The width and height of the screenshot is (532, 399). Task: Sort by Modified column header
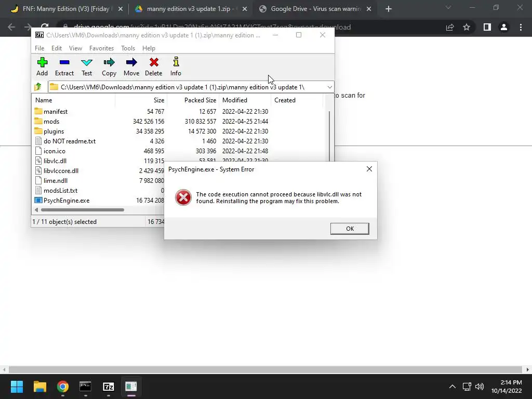tap(245, 100)
